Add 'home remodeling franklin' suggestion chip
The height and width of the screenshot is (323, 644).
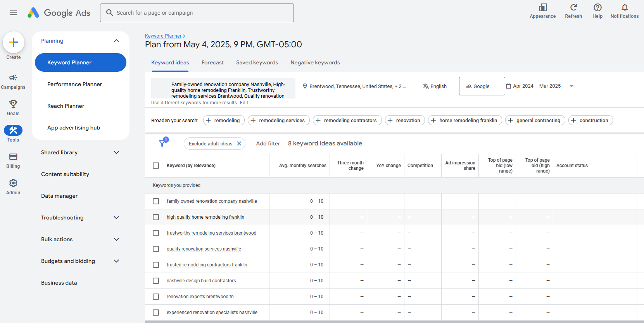click(x=465, y=120)
